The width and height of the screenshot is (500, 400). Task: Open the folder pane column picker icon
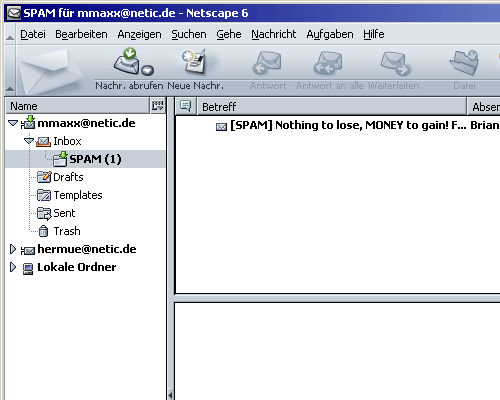coord(158,106)
